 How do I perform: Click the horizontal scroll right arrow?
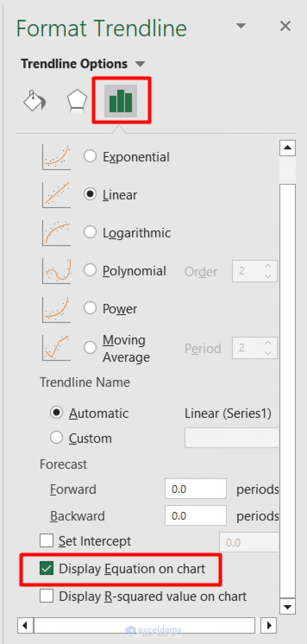tap(269, 625)
